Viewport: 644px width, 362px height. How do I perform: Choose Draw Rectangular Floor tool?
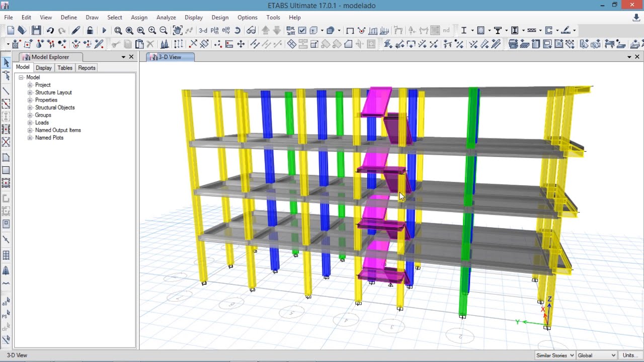6,170
